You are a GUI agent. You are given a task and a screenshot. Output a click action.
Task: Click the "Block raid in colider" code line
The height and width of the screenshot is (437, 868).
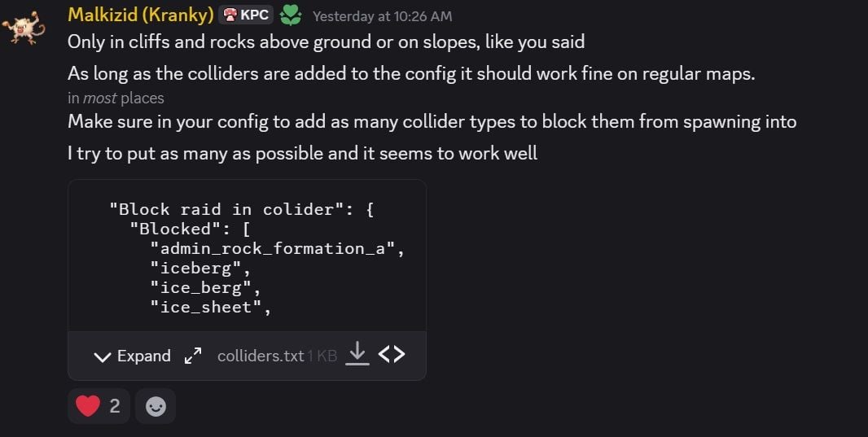pyautogui.click(x=241, y=209)
